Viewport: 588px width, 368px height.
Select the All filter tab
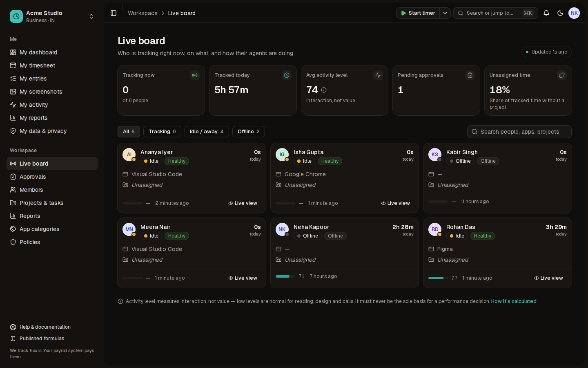(129, 132)
